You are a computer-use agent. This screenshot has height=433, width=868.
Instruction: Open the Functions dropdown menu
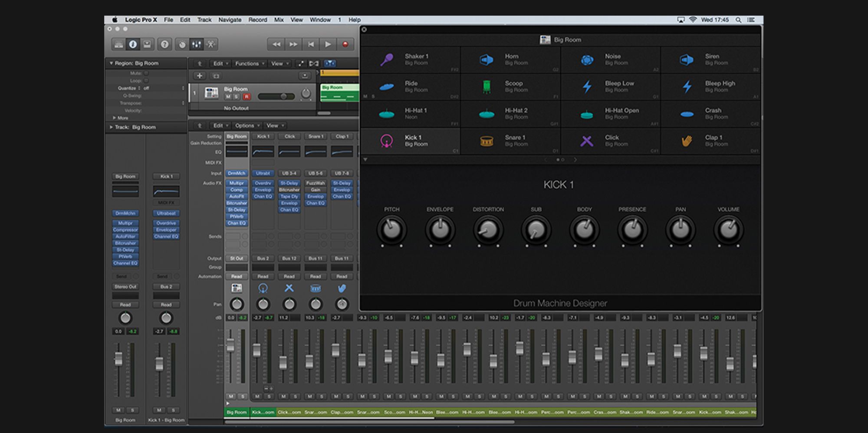point(250,63)
